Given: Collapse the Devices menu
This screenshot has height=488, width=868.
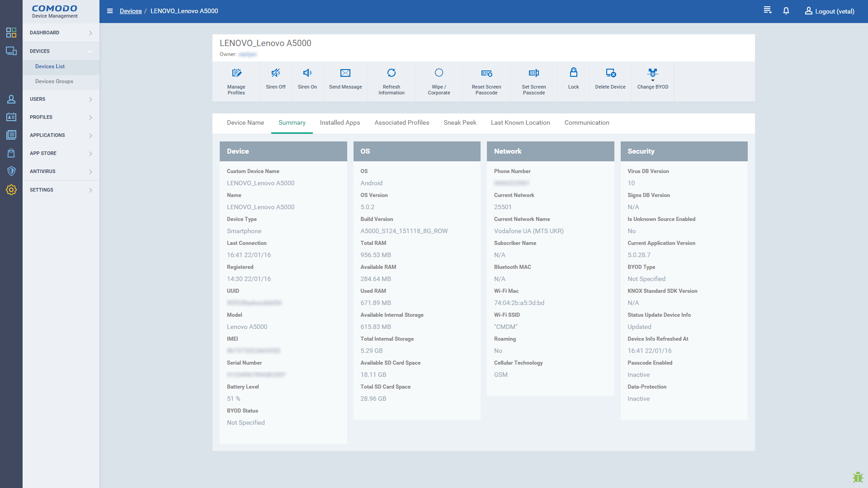Looking at the screenshot, I should 61,51.
